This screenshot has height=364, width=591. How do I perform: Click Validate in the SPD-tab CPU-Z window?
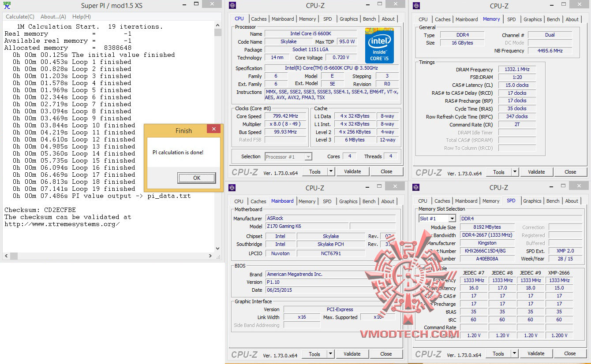536,353
